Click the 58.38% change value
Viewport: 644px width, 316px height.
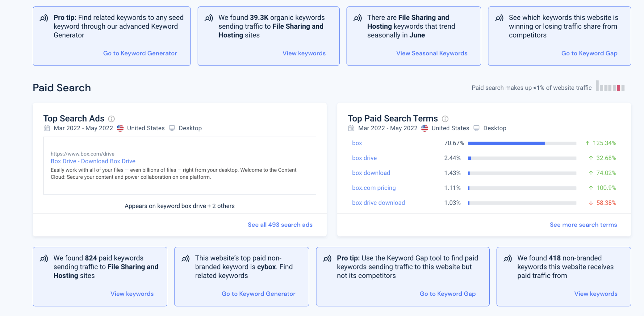pyautogui.click(x=606, y=203)
